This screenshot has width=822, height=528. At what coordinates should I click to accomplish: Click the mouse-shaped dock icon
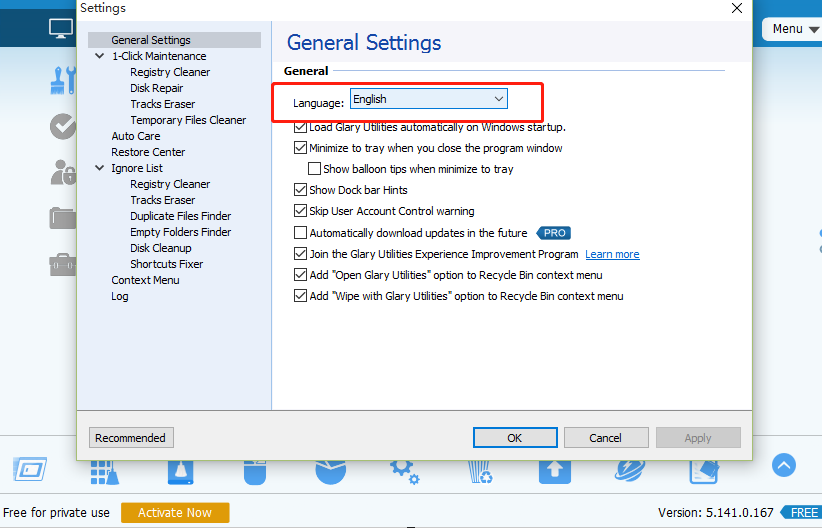pos(255,472)
